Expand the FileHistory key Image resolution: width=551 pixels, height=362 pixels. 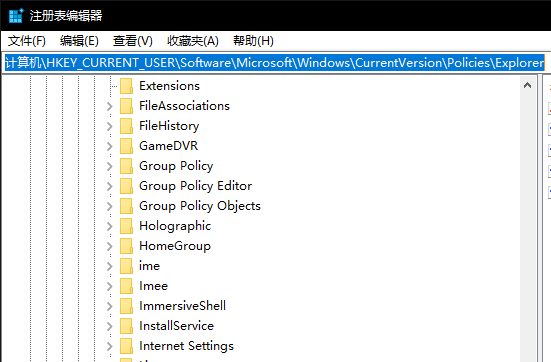pos(110,126)
